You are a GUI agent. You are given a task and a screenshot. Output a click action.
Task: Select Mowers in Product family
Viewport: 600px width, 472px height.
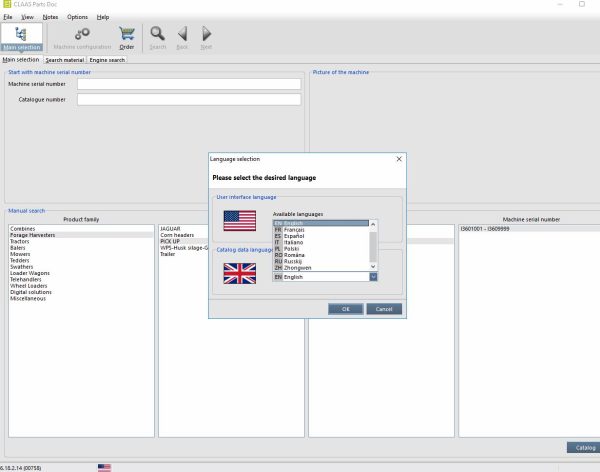tap(81, 254)
